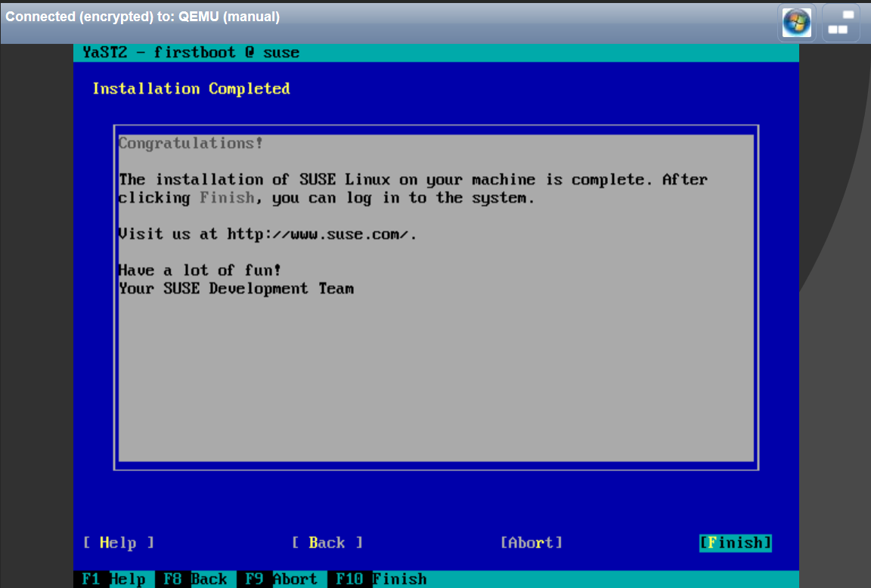The width and height of the screenshot is (871, 588).
Task: Click the http://www.suse.com/ URL text
Action: coord(318,234)
